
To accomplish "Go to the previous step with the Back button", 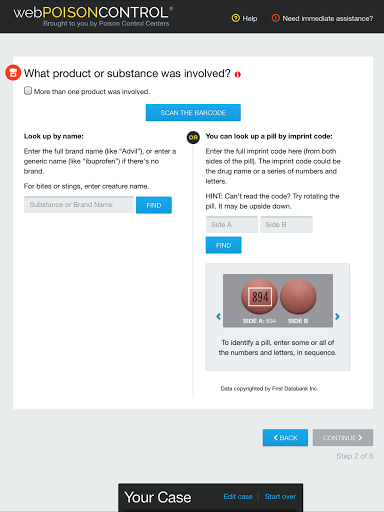I will click(x=285, y=437).
